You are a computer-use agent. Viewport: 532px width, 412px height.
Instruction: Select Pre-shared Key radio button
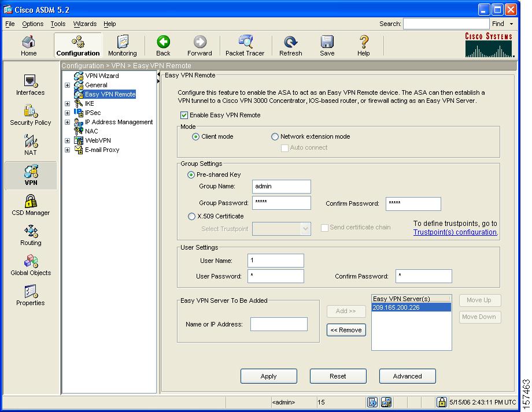tap(191, 175)
